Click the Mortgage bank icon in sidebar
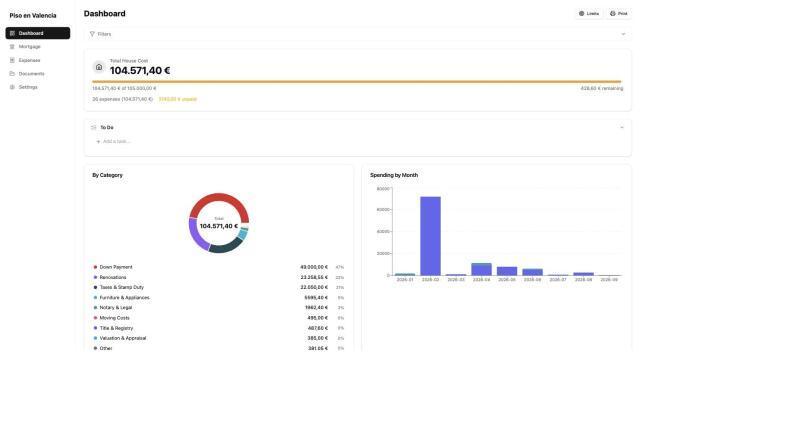Screen dimensions: 800x437 click(12, 46)
